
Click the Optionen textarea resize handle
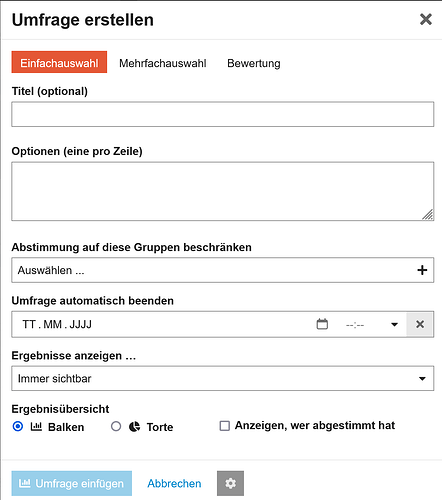tap(428, 215)
